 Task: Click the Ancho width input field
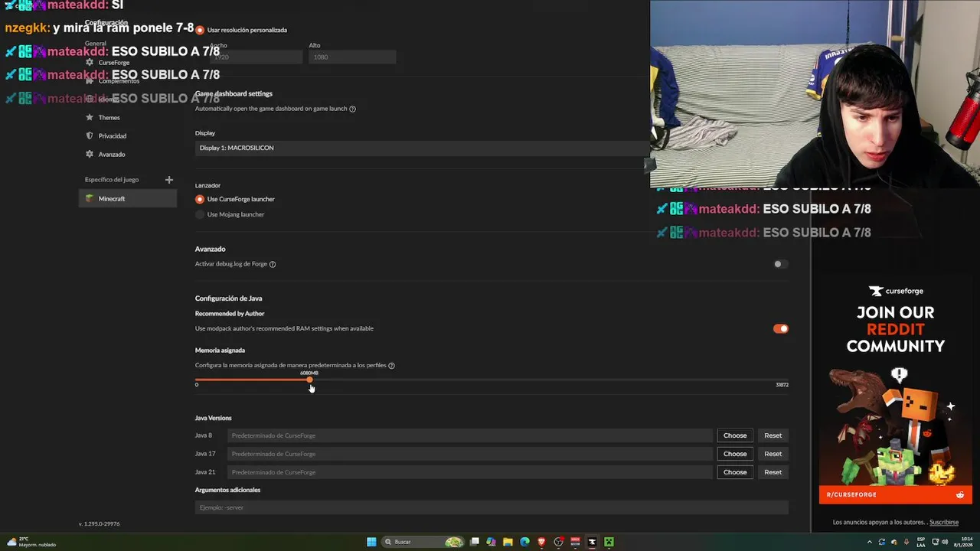pyautogui.click(x=256, y=57)
